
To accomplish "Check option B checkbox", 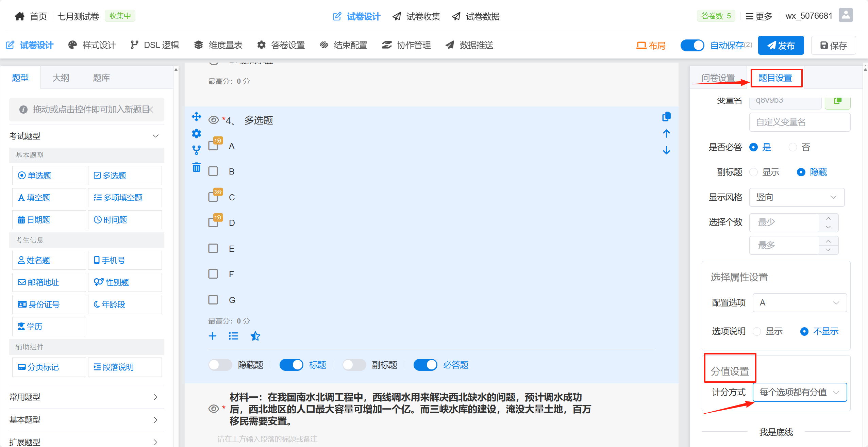I will (213, 171).
